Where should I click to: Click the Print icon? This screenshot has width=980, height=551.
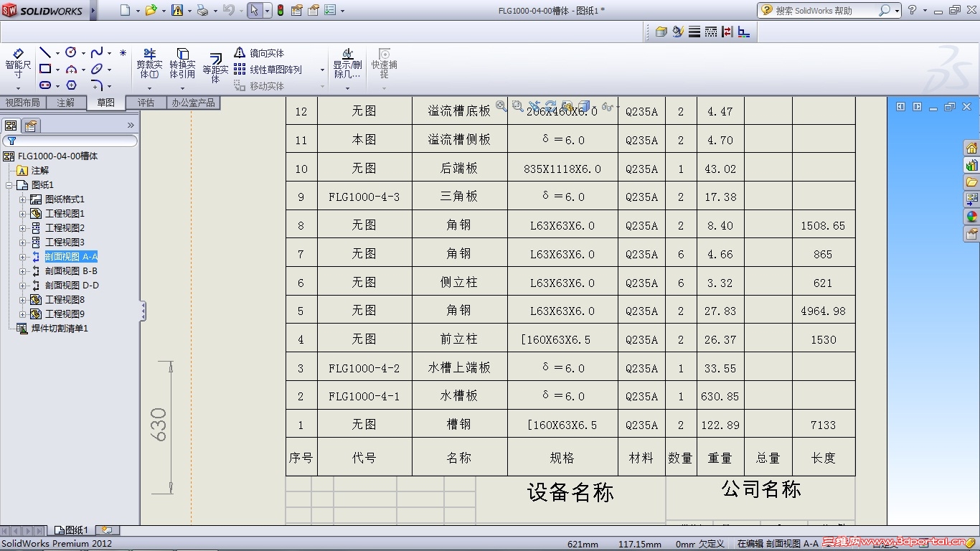pyautogui.click(x=202, y=10)
